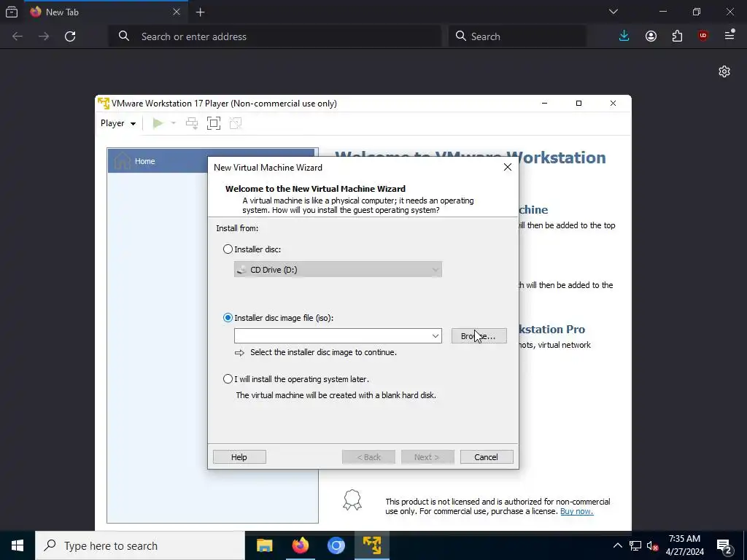The height and width of the screenshot is (560, 747).
Task: Show hidden system tray icons
Action: [x=617, y=545]
